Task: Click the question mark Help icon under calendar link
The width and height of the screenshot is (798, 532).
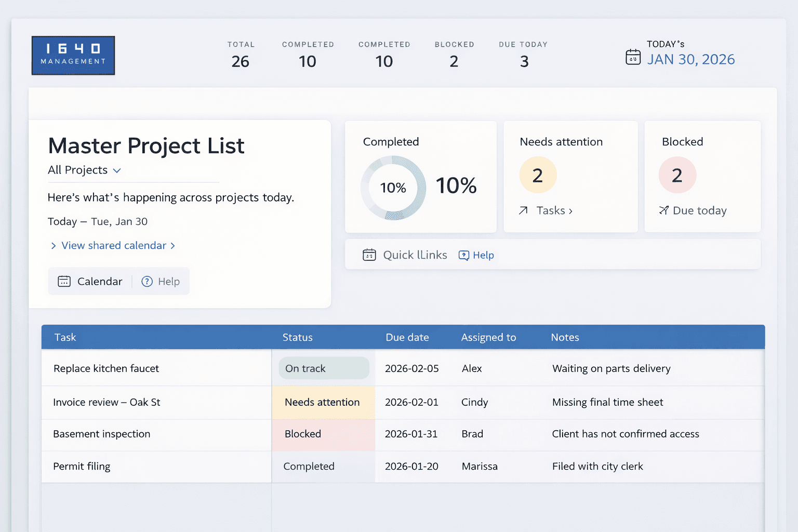Action: coord(147,281)
